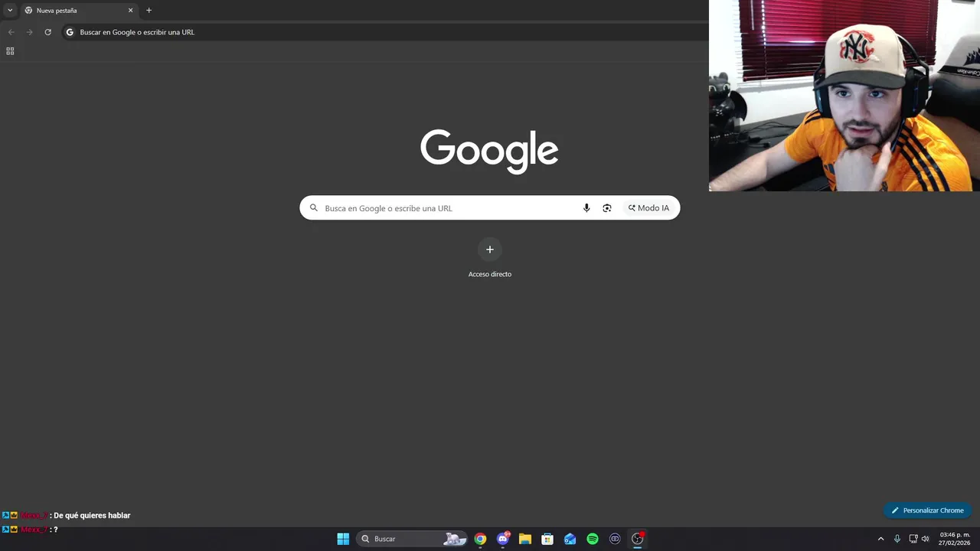Open Google Chrome from taskbar
Viewport: 980px width, 551px height.
coord(480,539)
